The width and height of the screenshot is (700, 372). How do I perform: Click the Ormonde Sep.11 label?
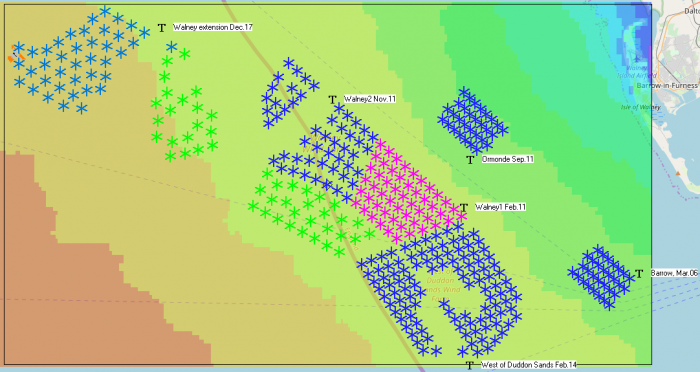coord(508,159)
